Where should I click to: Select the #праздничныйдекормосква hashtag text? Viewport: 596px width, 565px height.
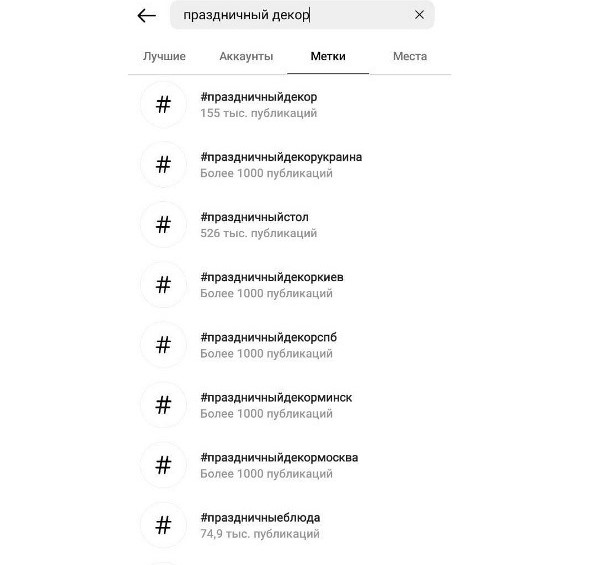click(279, 457)
